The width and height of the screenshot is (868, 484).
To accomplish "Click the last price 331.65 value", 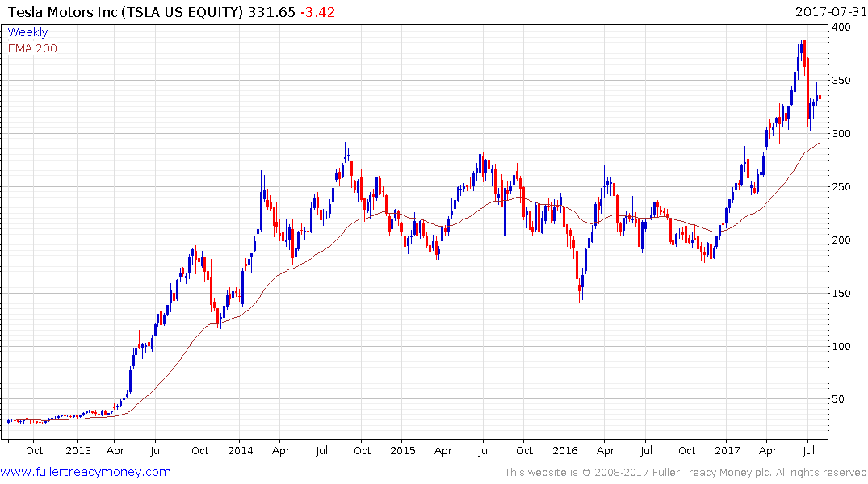I will coord(271,11).
